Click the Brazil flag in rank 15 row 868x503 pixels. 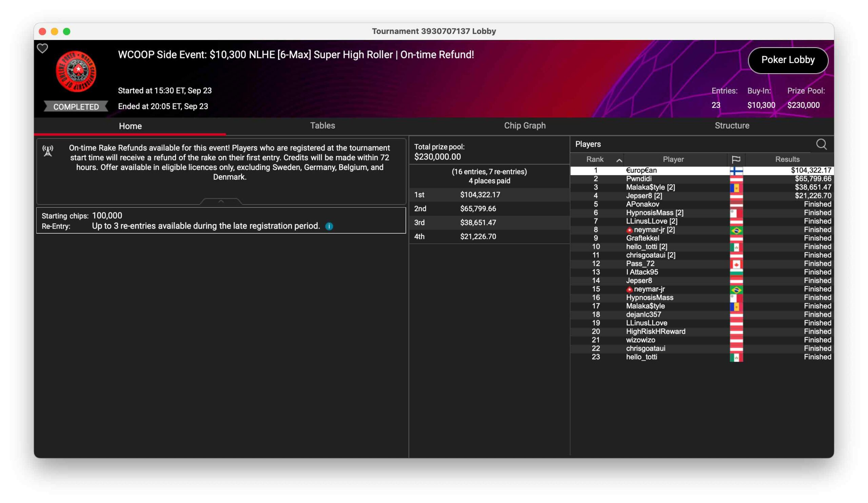tap(736, 289)
